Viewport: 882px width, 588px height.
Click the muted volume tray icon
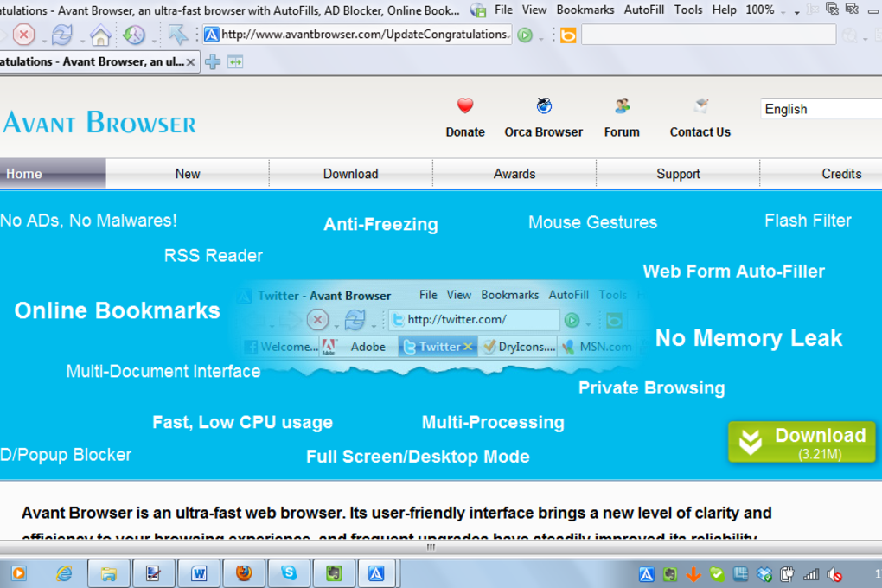pyautogui.click(x=834, y=574)
